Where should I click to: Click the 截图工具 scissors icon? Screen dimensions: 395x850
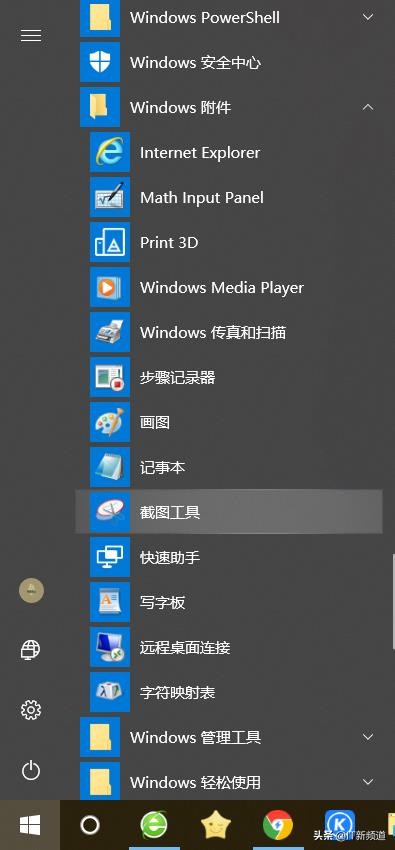110,512
